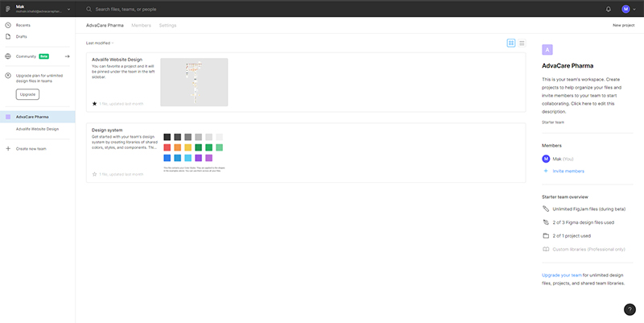
Task: Open the Design system project title
Action: pyautogui.click(x=107, y=130)
